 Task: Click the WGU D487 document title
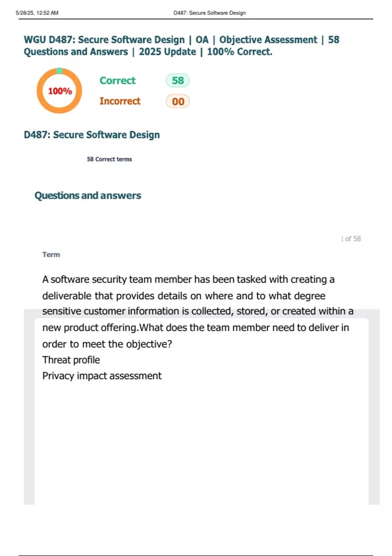pyautogui.click(x=181, y=46)
